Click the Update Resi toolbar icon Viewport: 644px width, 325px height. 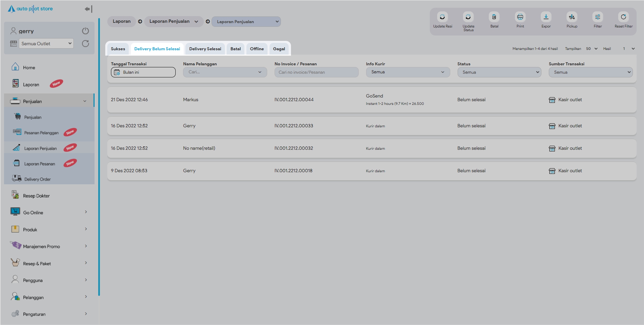point(442,17)
